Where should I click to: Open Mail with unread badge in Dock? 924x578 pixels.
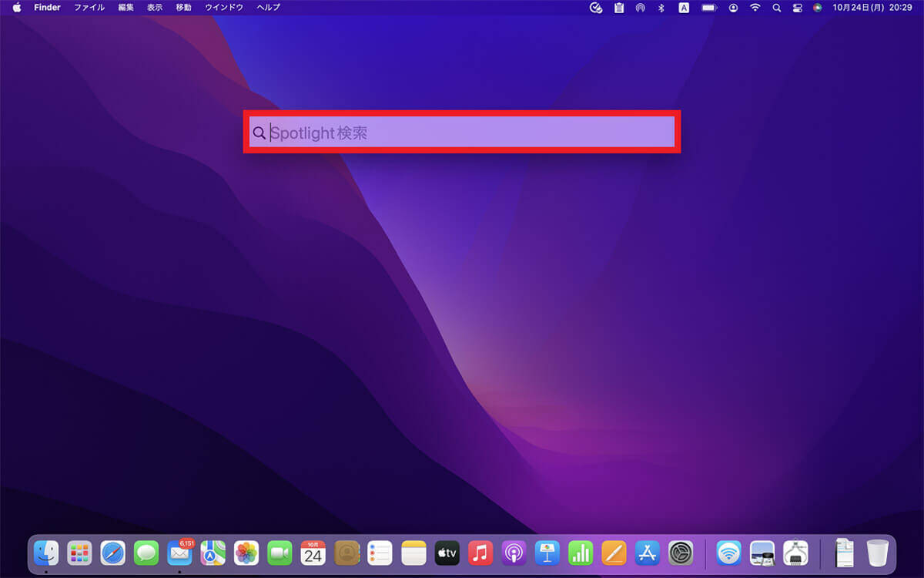179,553
